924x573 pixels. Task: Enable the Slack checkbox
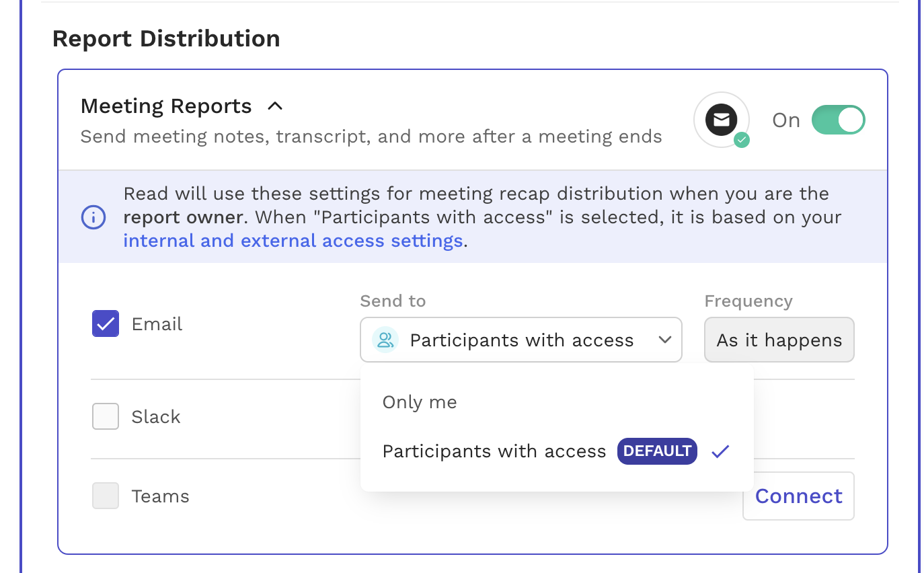click(x=106, y=416)
